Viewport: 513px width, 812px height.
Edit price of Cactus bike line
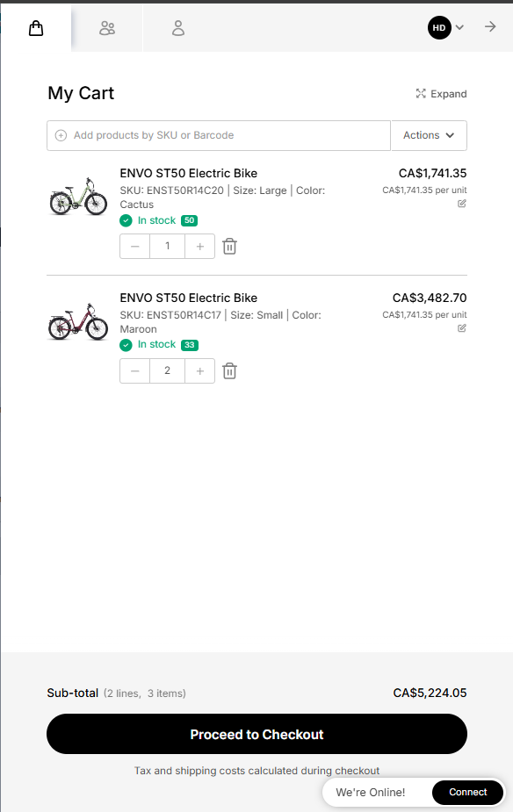click(x=462, y=204)
